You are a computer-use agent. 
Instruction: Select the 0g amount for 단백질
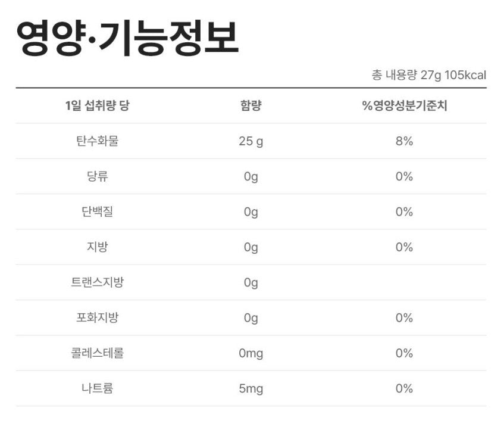(251, 212)
